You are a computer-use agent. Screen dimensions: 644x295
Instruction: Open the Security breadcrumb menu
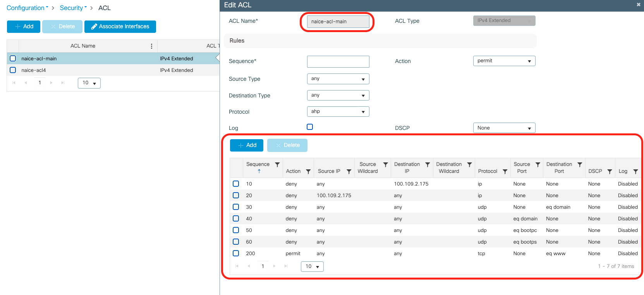tap(73, 8)
